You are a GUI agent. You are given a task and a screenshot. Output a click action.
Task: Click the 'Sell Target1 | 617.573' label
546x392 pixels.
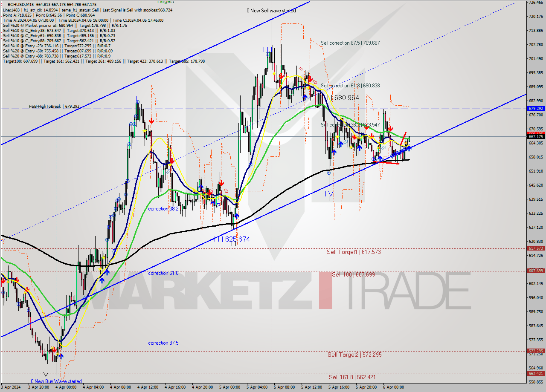[354, 252]
